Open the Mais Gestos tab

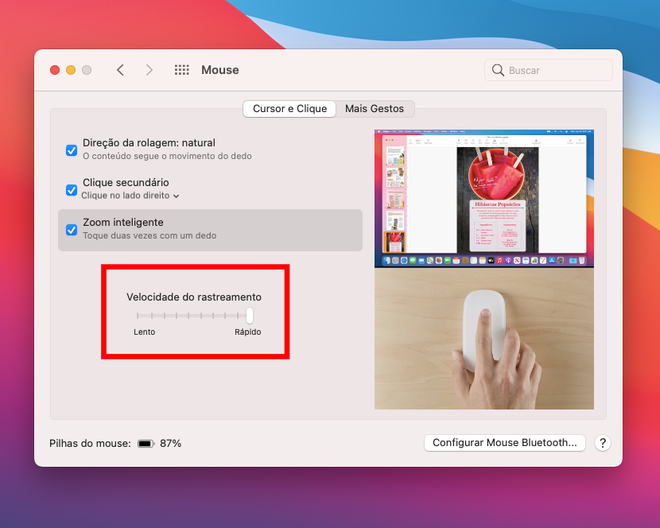[x=374, y=109]
